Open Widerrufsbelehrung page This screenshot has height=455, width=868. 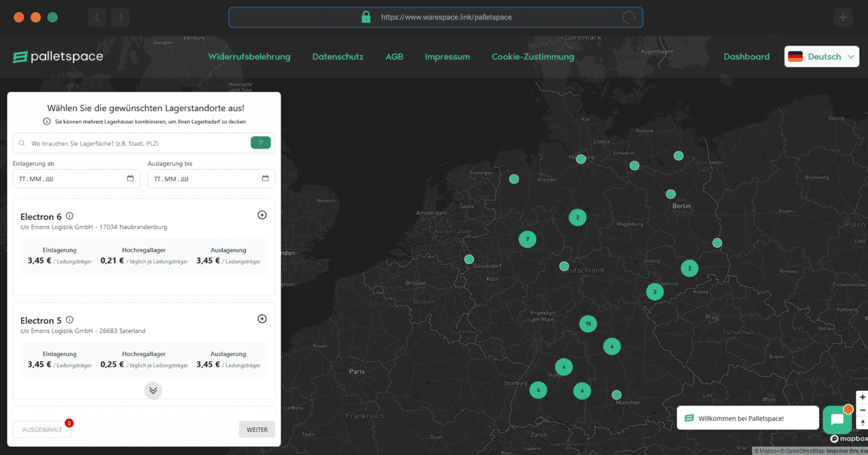pos(249,57)
